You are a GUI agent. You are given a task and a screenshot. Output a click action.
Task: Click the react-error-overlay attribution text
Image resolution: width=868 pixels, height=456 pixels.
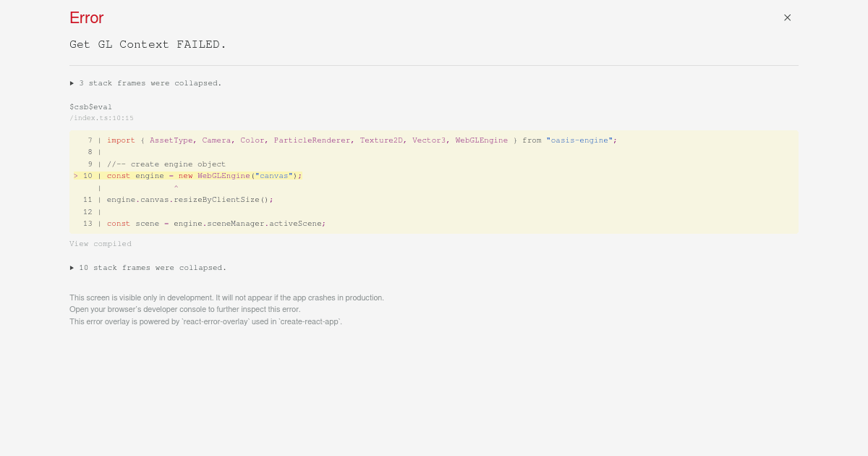click(x=205, y=321)
